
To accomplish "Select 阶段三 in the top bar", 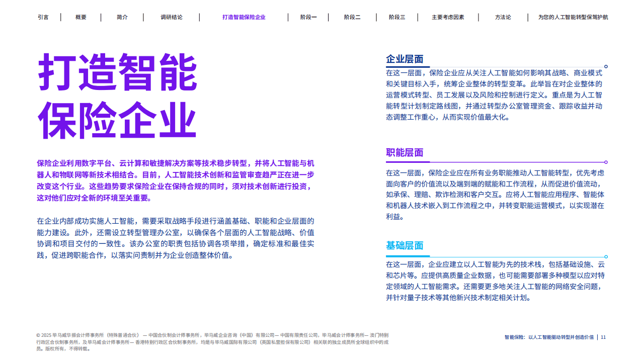I will click(x=396, y=17).
